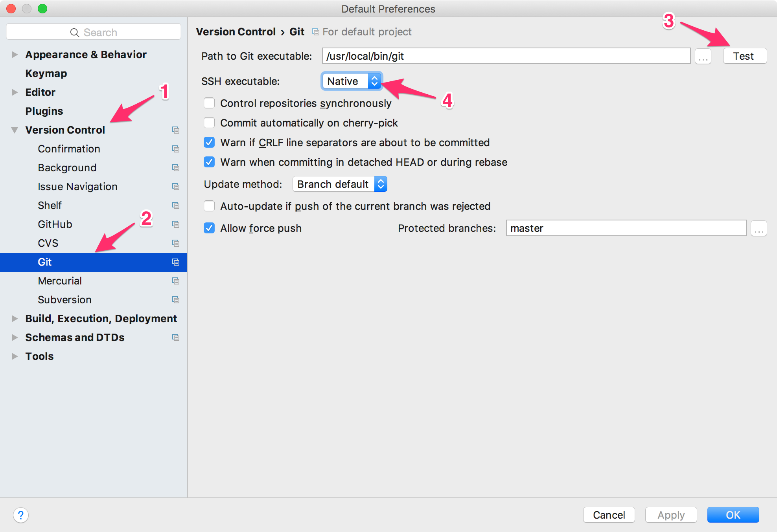Click the search magnifier icon
Image resolution: width=777 pixels, height=532 pixels.
tap(74, 33)
